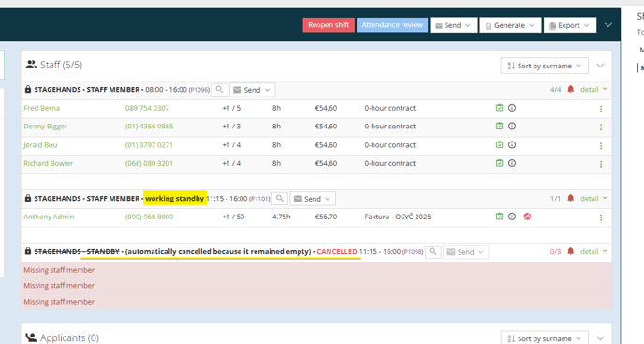Expand the chevron next to Export
This screenshot has width=644, height=344.
tap(608, 25)
